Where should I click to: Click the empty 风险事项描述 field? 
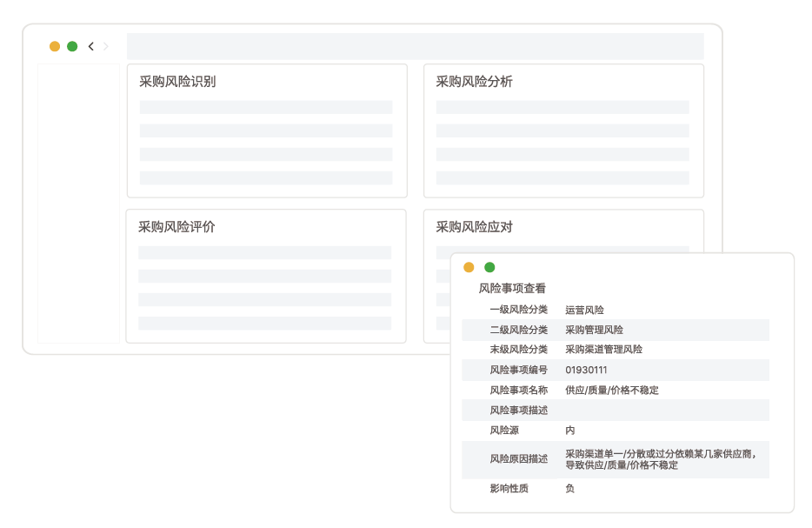coord(665,411)
